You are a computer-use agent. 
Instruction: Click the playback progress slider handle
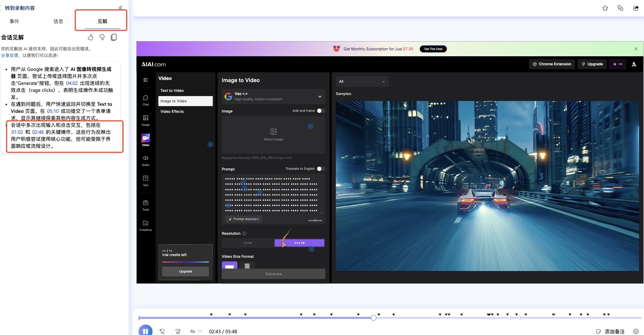(x=374, y=318)
